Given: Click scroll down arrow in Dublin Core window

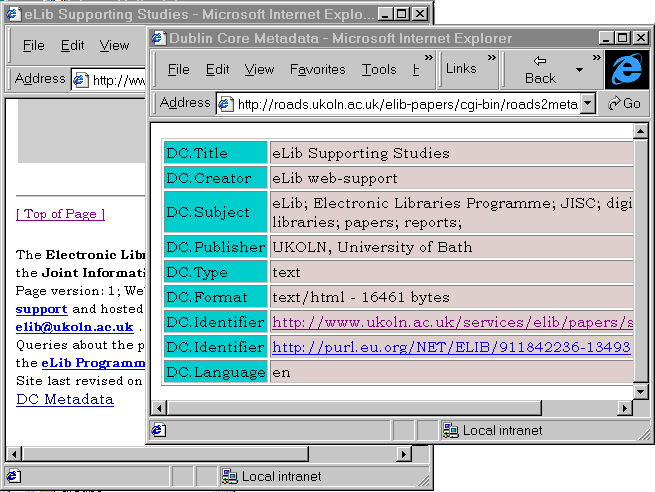Looking at the screenshot, I should pyautogui.click(x=640, y=391).
